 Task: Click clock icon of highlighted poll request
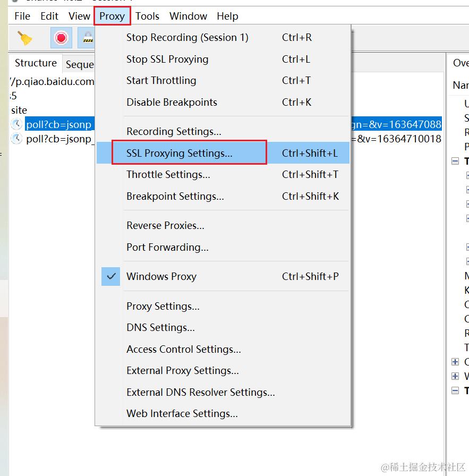[16, 124]
